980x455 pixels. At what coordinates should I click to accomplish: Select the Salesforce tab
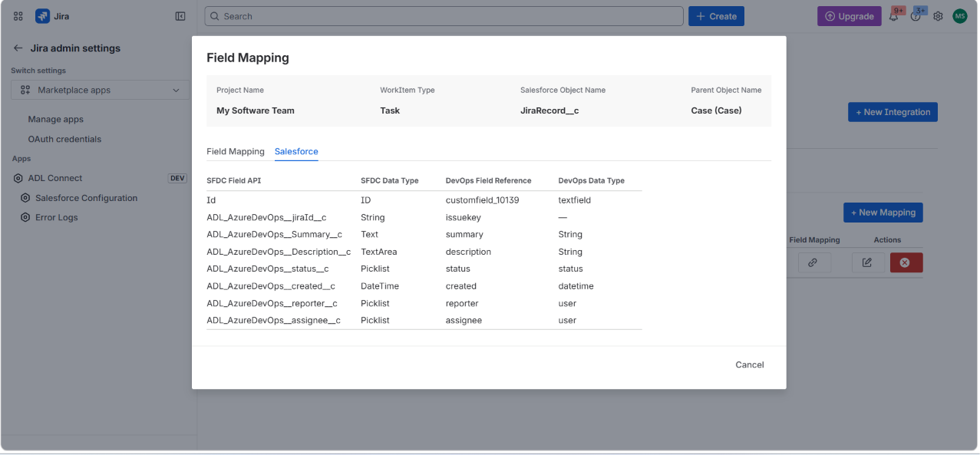click(296, 152)
